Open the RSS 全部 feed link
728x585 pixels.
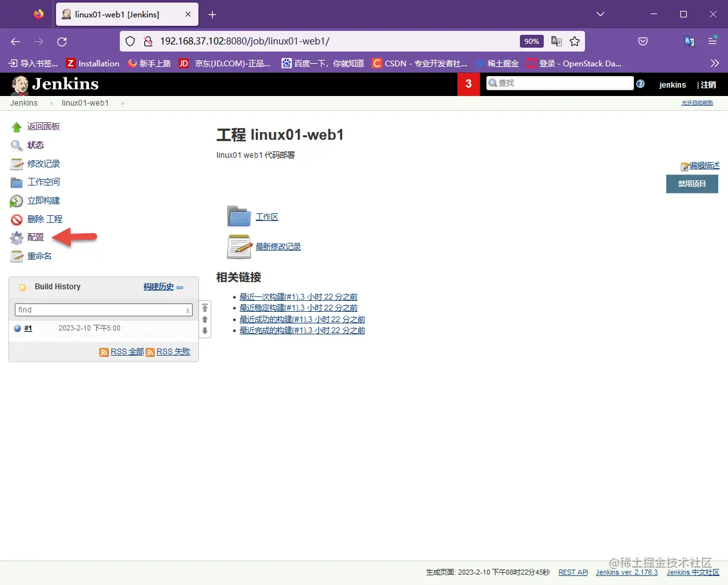[x=127, y=352]
